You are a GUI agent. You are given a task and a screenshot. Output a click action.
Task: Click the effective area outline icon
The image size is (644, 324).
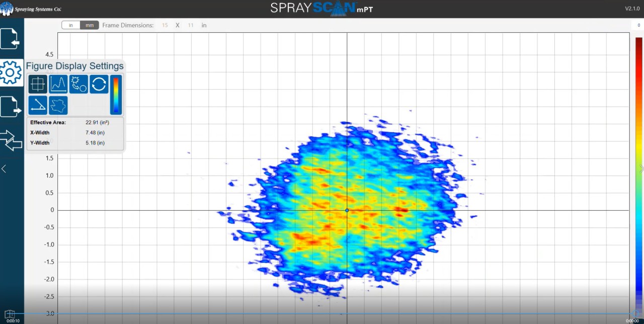[58, 105]
